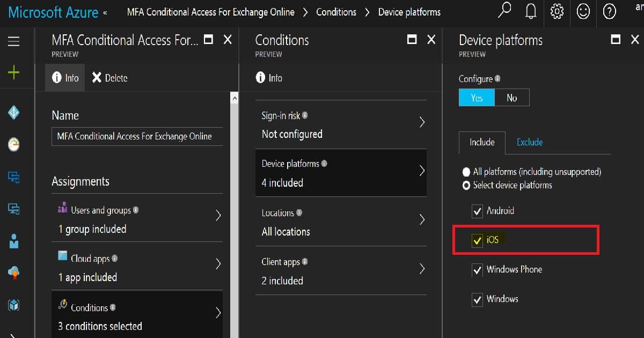Toggle the iOS platform checkbox
This screenshot has height=338, width=644.
pyautogui.click(x=477, y=241)
